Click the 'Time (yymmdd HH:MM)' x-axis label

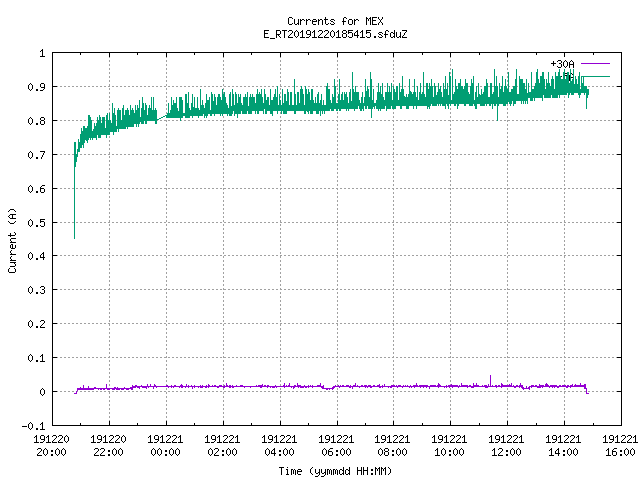point(335,471)
